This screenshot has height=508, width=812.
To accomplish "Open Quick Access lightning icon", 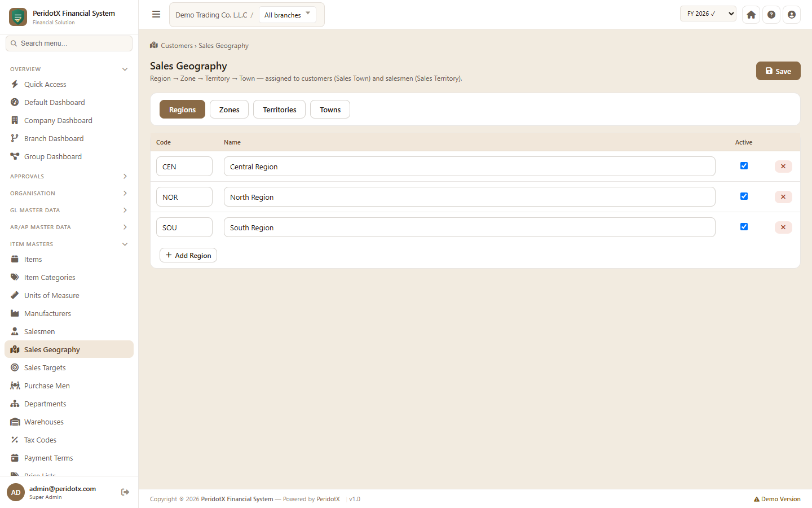I will point(15,84).
